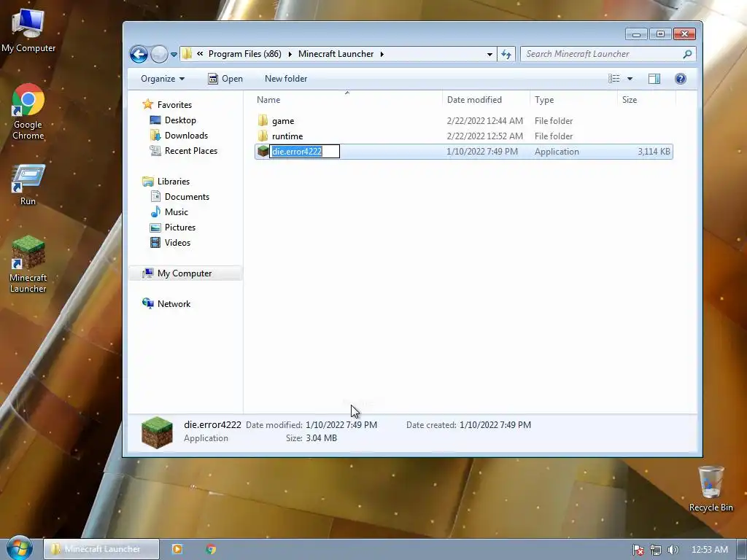Click the volume speaker tray icon
Screen dimensions: 747x560
tap(673, 550)
